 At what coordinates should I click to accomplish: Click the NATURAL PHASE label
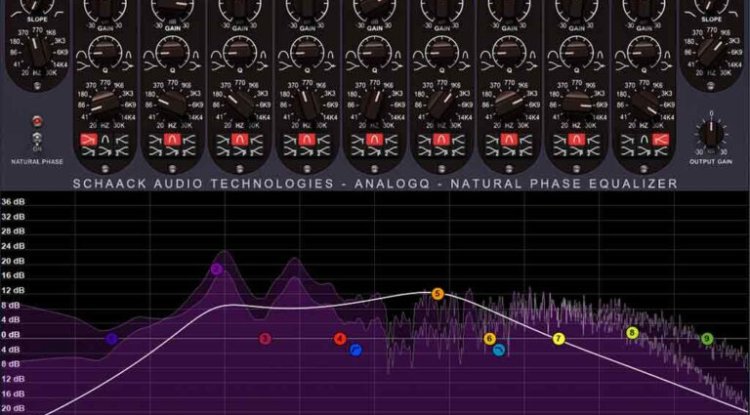37,162
